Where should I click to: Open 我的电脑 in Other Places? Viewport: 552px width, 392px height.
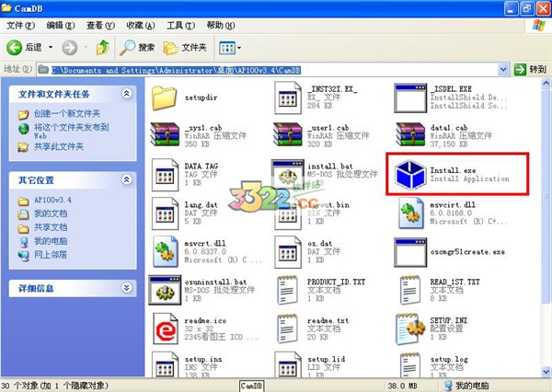point(51,241)
